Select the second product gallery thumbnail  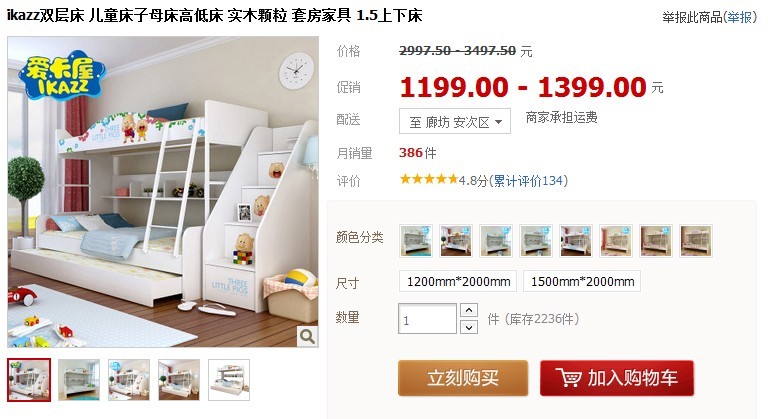79,380
